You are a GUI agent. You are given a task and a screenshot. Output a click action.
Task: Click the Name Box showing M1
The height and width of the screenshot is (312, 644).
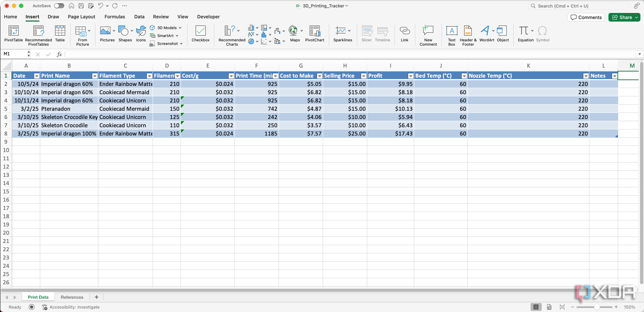coord(14,54)
